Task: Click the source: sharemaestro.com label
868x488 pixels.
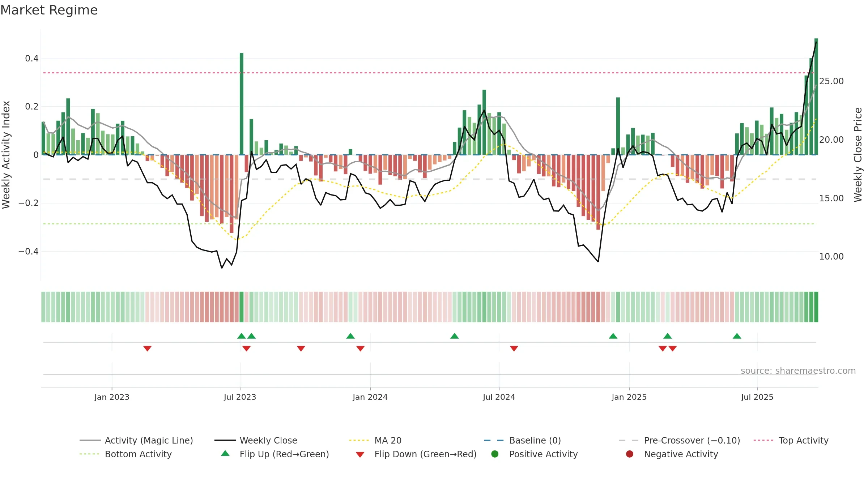Action: coord(798,371)
